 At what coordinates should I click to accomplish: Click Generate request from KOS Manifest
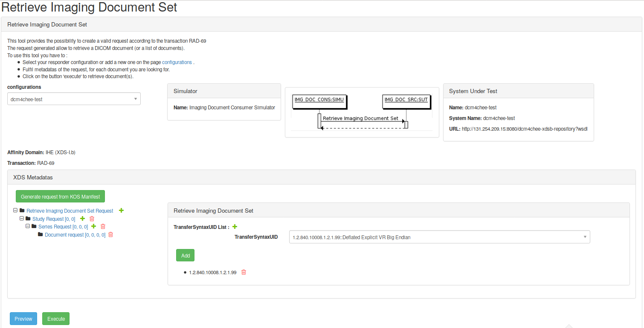60,196
